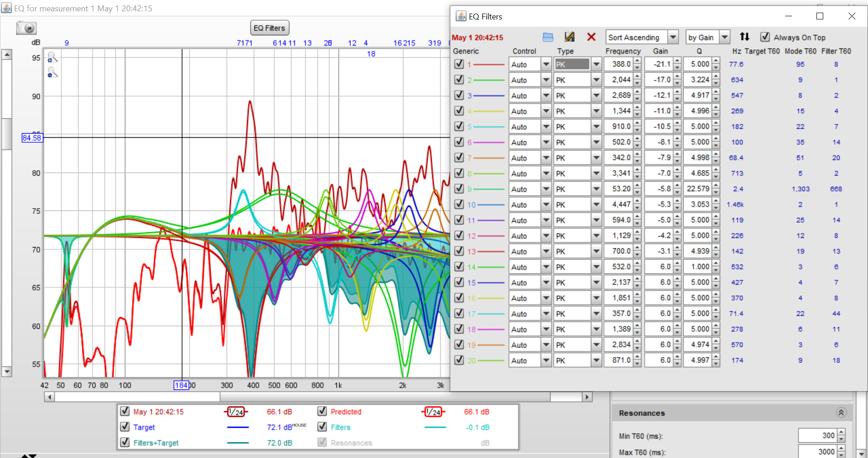Toggle Always On Top checkbox

point(765,37)
